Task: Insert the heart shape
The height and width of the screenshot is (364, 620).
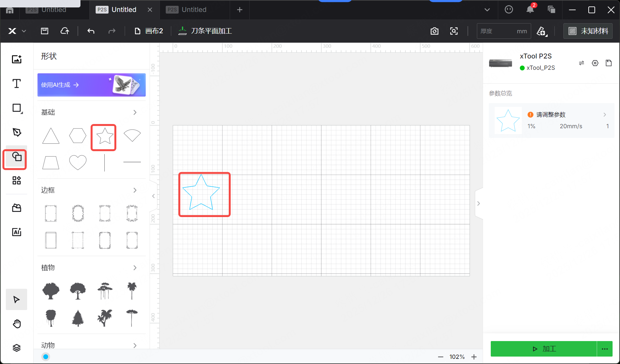Action: [78, 162]
